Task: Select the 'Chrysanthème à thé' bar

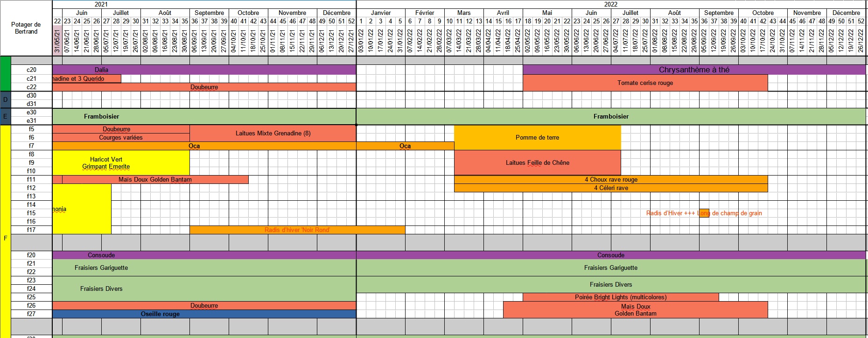Action: [x=694, y=70]
